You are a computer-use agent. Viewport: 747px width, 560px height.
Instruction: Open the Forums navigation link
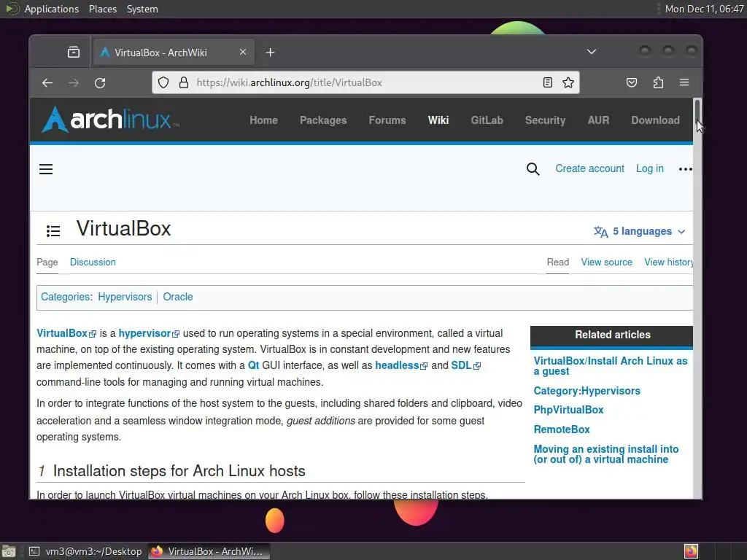coord(387,120)
